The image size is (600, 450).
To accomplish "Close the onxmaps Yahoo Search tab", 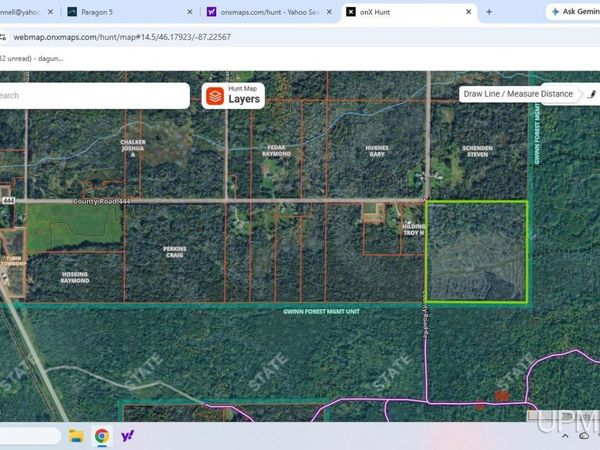I will click(329, 12).
